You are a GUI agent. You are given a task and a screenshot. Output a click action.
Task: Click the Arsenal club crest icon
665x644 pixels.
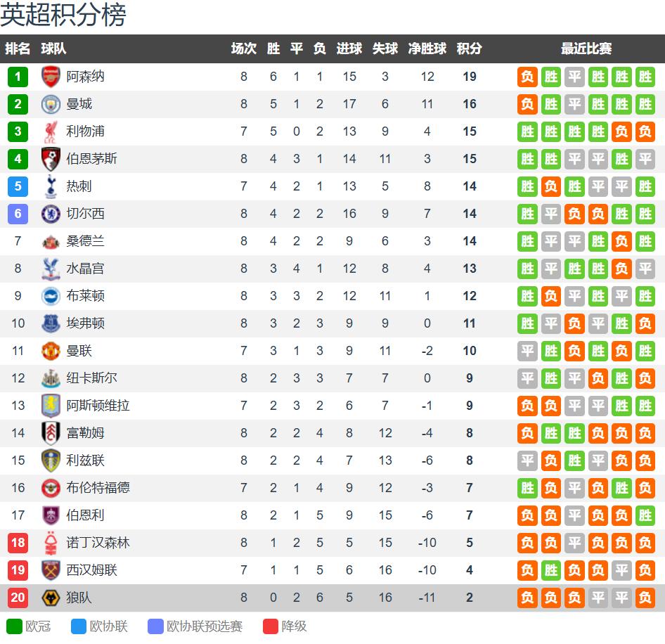[x=51, y=77]
